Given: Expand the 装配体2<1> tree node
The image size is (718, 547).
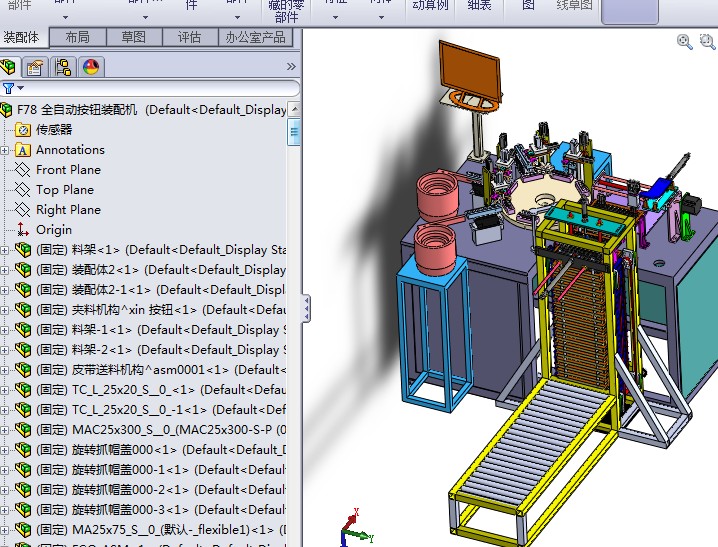Looking at the screenshot, I should point(5,270).
